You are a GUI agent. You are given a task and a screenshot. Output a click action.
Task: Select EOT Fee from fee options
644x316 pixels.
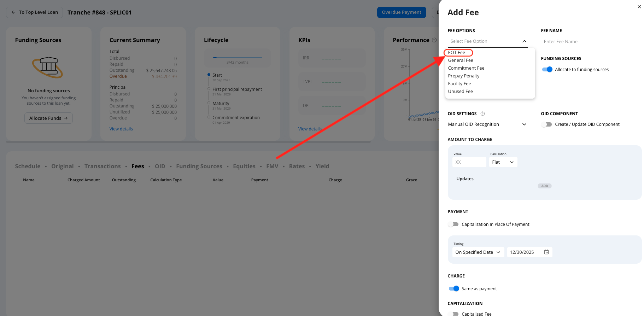point(457,53)
